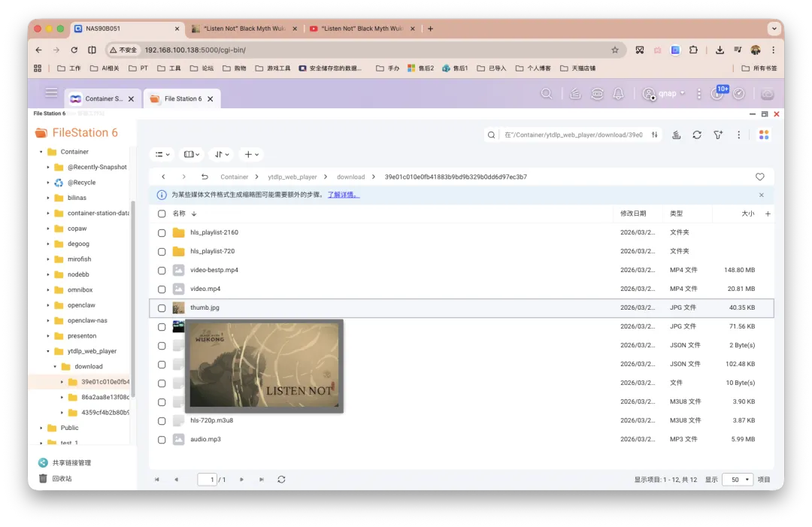
Task: Switch to NAS90B051 browser tab
Action: click(127, 29)
